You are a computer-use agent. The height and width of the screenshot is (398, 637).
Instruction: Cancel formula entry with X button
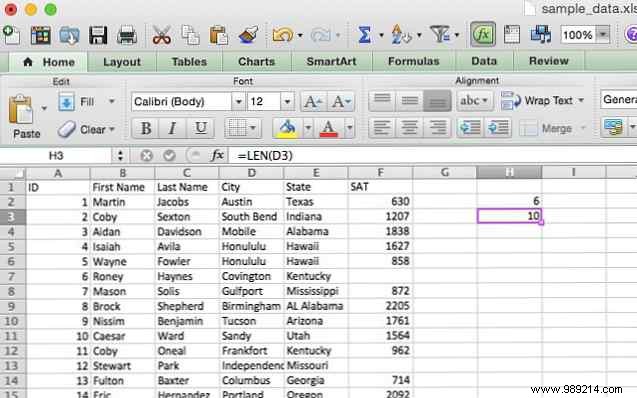pos(147,156)
